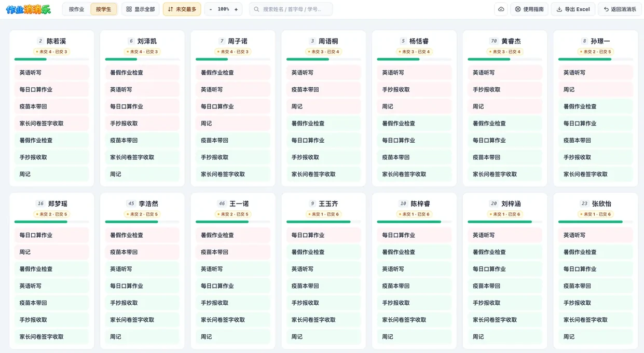The image size is (644, 353).
Task: Select 陈梓睿's 每日口算作业 item
Action: click(x=414, y=235)
